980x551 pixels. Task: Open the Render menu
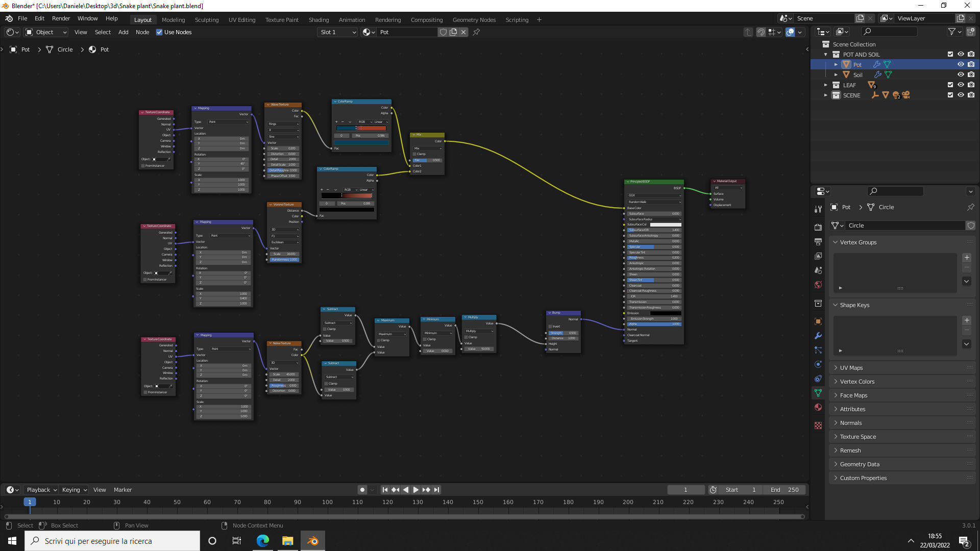(x=61, y=18)
